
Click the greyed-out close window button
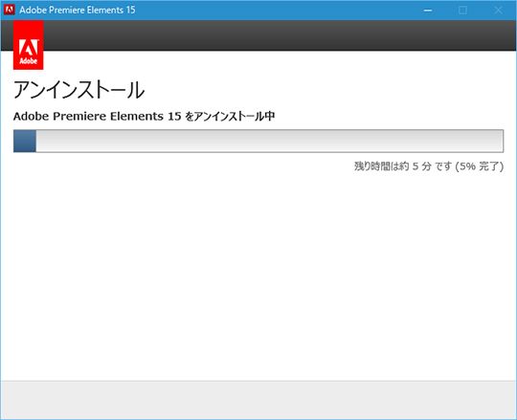pos(498,11)
